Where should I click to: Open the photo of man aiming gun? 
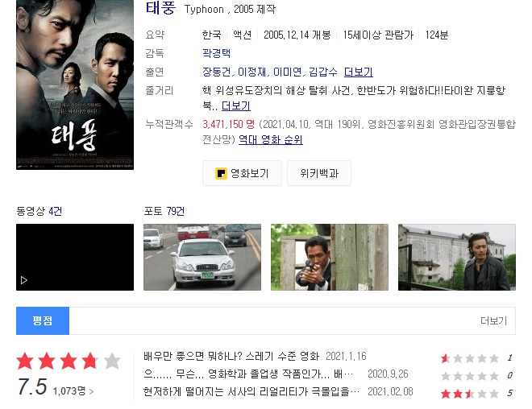[x=330, y=257]
